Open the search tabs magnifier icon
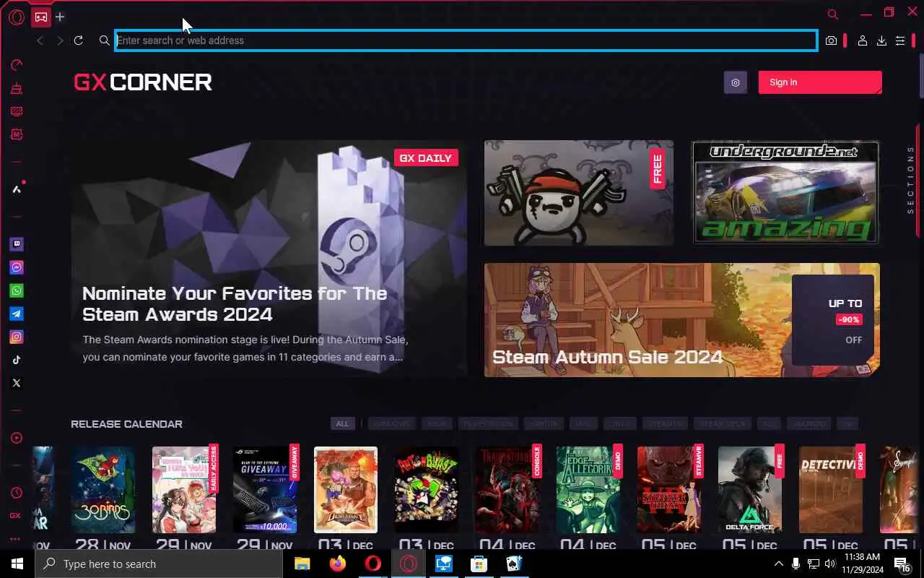This screenshot has width=924, height=578. pos(832,14)
